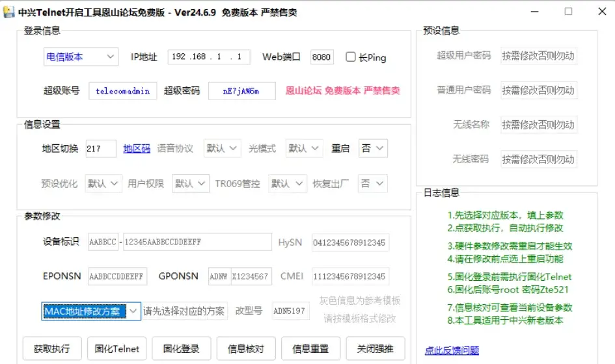Image resolution: width=615 pixels, height=364 pixels.
Task: Click log line 6.固化后账号root 密码Zte521
Action: coord(508,289)
